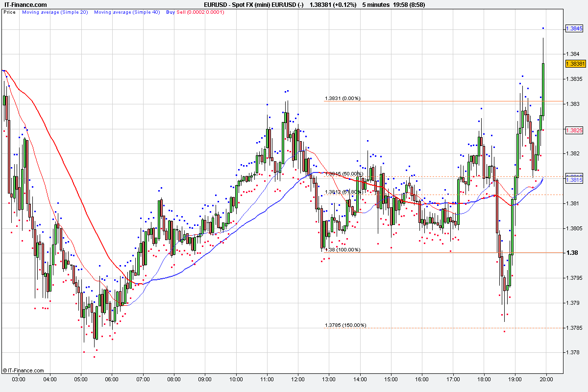This screenshot has height=392, width=588.
Task: Click the red 1.3825 price tag on axis
Action: pos(574,130)
